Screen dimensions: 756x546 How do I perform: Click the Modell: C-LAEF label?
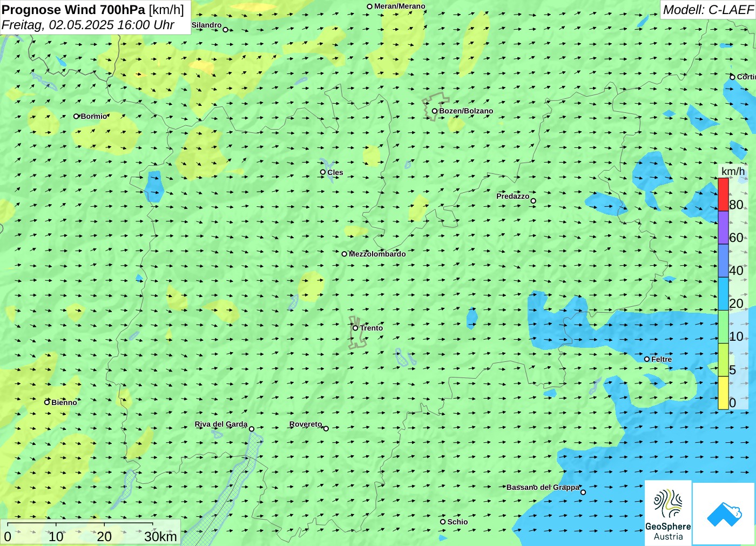click(708, 10)
